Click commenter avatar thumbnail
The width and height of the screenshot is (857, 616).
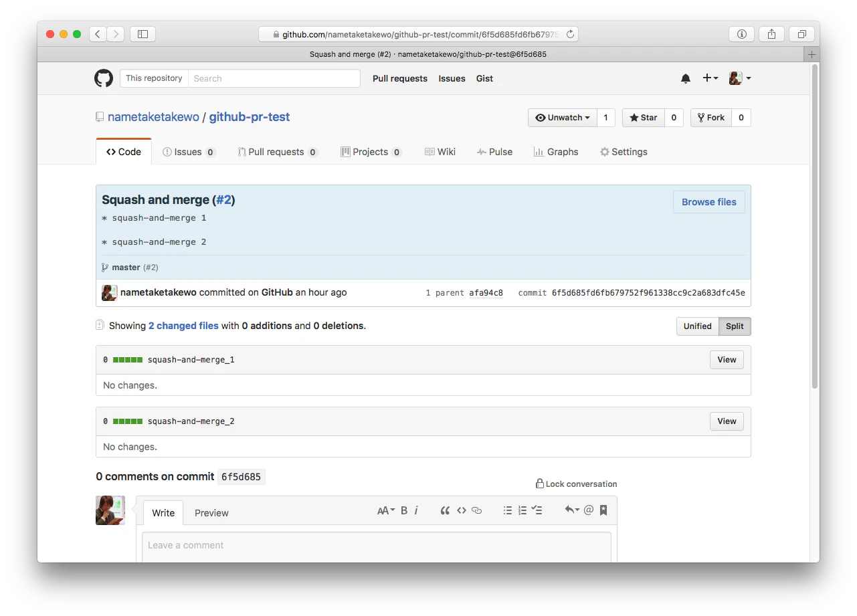click(110, 510)
